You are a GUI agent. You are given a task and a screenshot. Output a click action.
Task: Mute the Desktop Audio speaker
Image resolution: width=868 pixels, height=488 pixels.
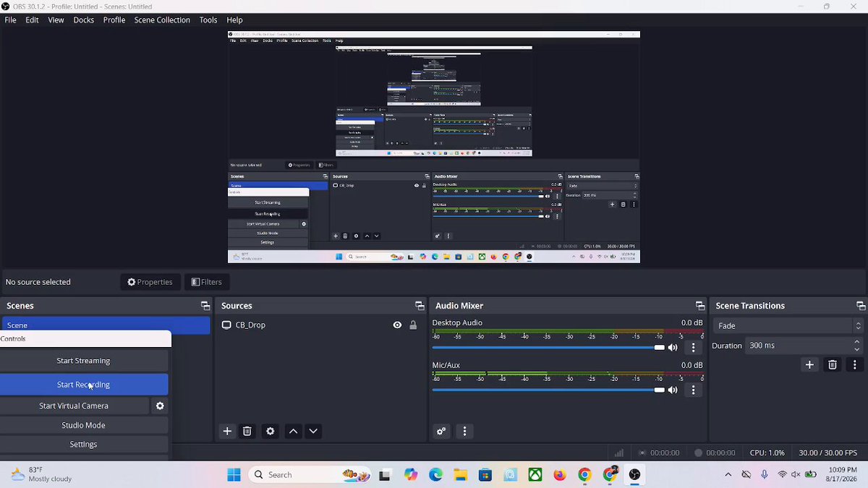673,348
